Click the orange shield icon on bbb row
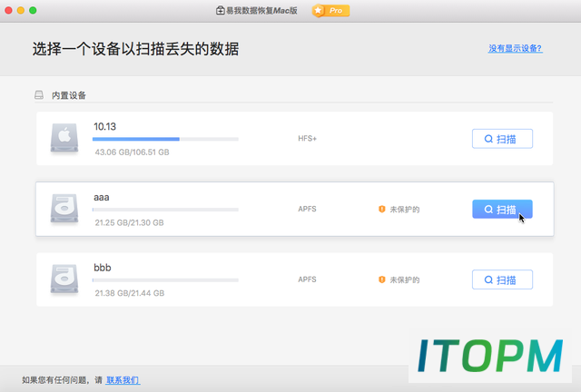 tap(381, 279)
